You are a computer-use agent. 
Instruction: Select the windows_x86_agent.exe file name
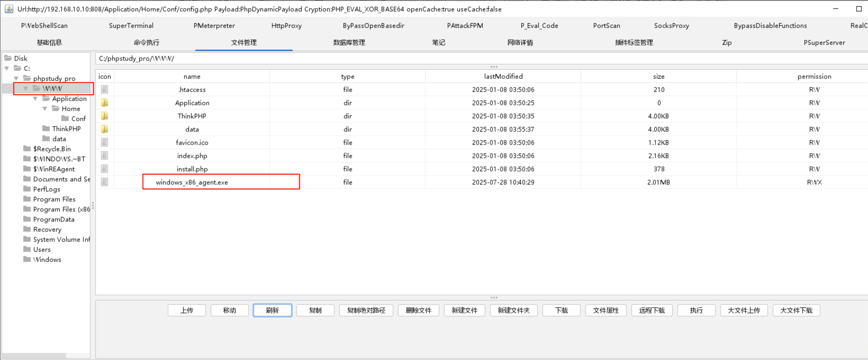pyautogui.click(x=192, y=182)
